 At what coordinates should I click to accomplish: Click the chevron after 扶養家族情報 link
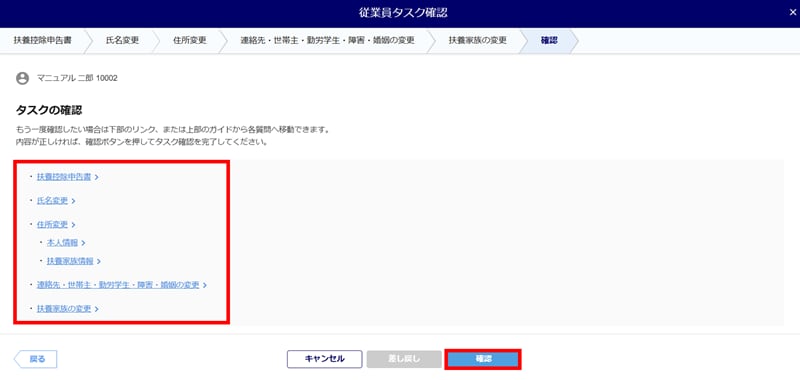tap(98, 262)
